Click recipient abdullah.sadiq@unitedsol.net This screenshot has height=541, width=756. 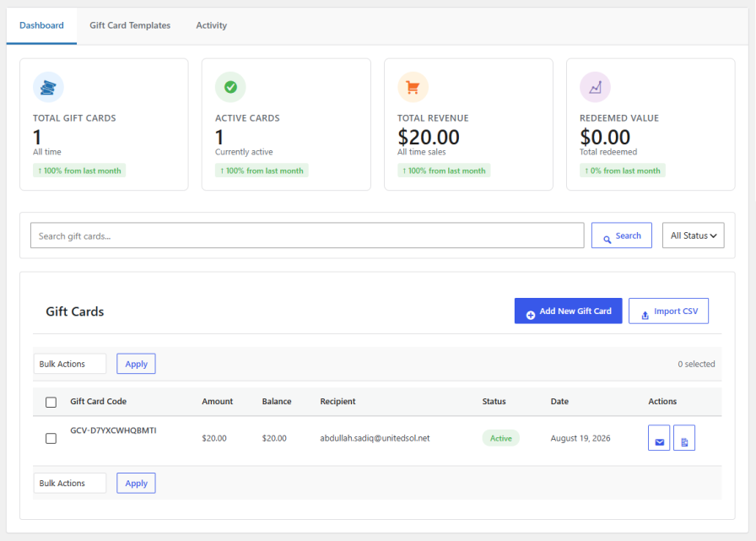tap(375, 438)
